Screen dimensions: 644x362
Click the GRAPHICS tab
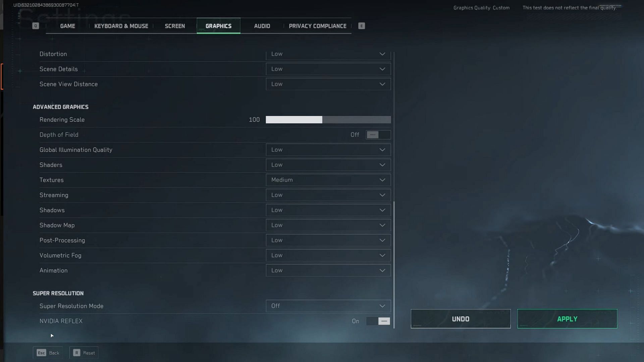click(x=218, y=25)
